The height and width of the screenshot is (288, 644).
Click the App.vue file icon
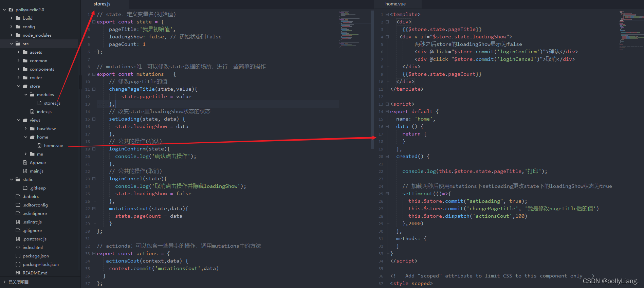pyautogui.click(x=25, y=163)
